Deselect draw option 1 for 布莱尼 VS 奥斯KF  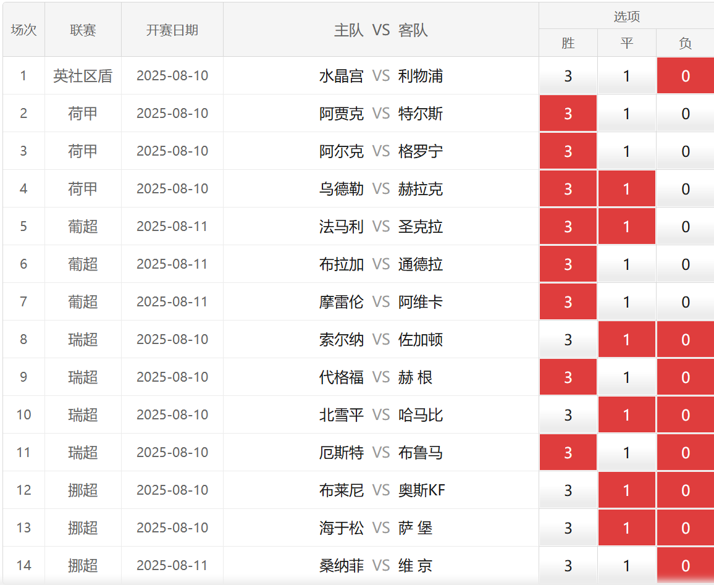[x=626, y=490]
